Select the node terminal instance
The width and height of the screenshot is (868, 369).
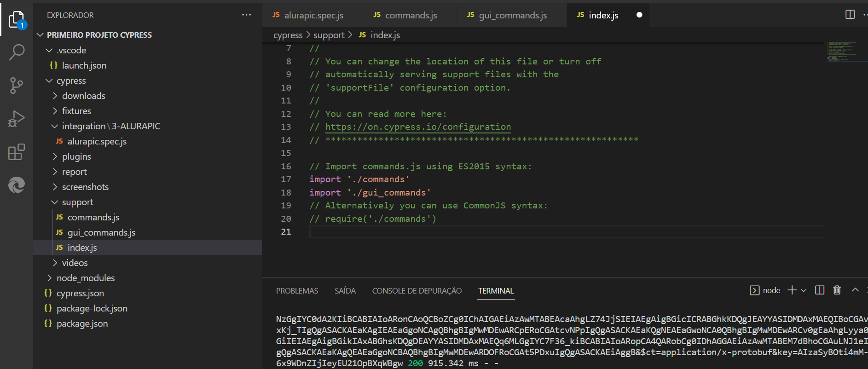pyautogui.click(x=765, y=290)
